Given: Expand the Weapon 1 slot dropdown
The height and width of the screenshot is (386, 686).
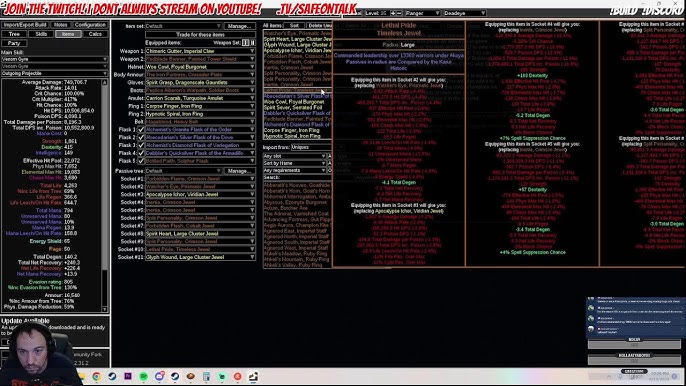Looking at the screenshot, I should [x=200, y=51].
